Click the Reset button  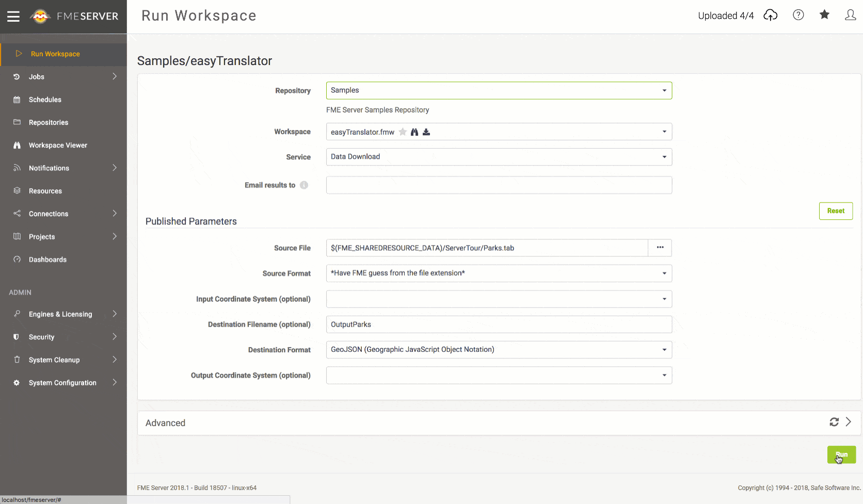click(x=836, y=211)
